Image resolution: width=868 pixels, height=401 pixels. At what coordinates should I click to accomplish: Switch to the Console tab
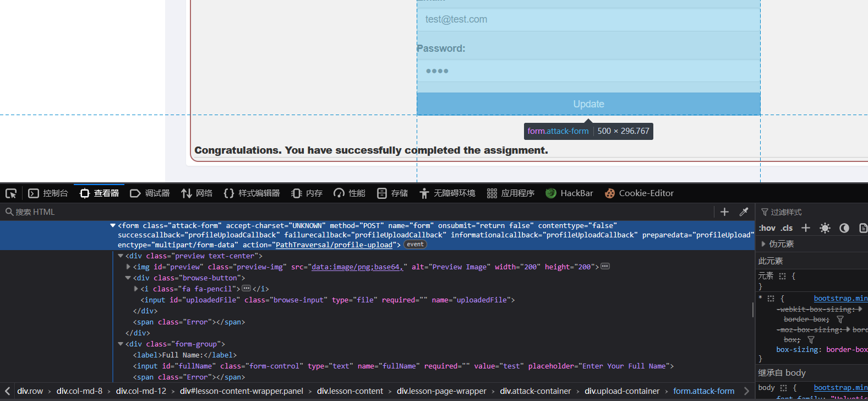48,193
